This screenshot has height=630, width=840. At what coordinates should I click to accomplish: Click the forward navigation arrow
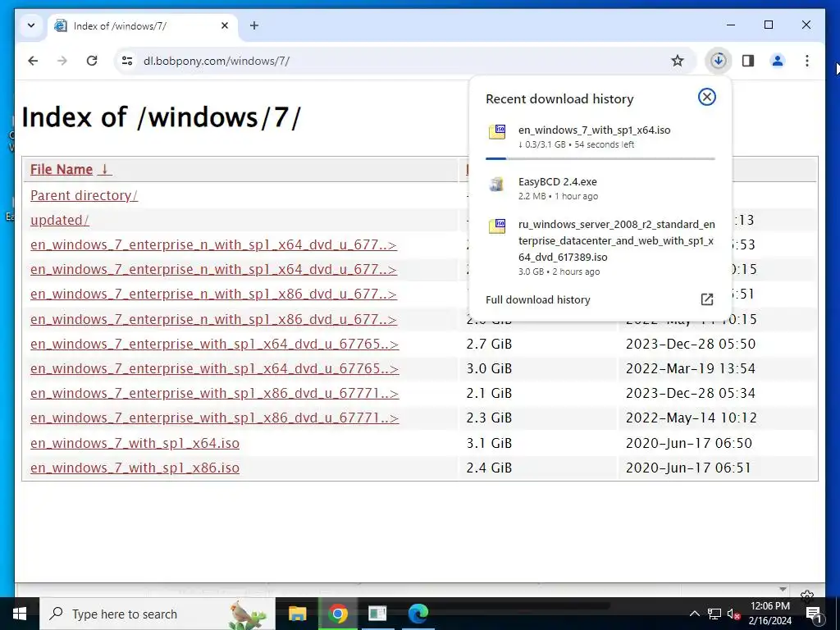click(62, 61)
